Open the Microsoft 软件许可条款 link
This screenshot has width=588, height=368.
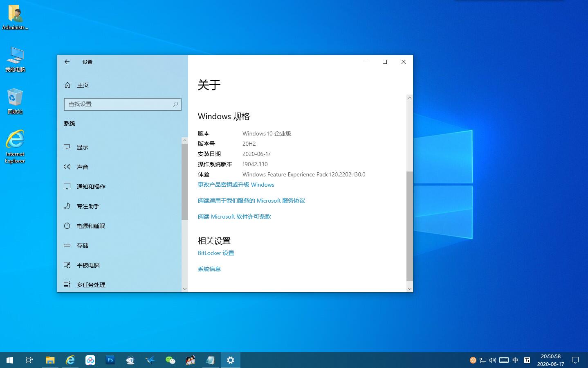(x=234, y=217)
